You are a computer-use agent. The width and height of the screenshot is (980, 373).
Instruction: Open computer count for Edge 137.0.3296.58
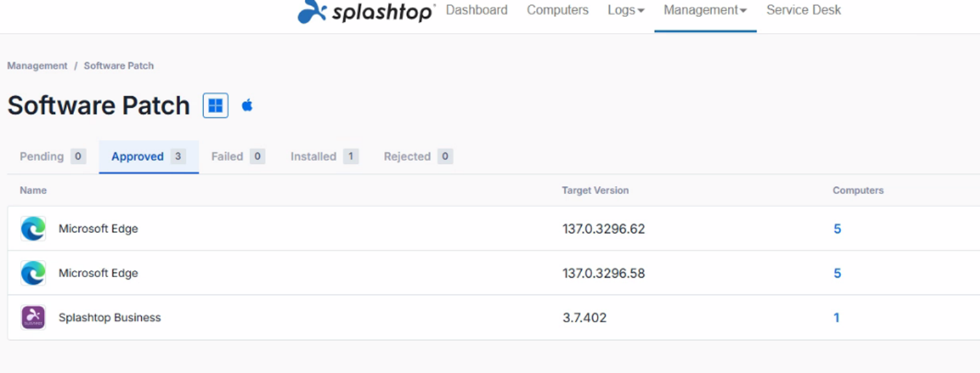point(837,274)
